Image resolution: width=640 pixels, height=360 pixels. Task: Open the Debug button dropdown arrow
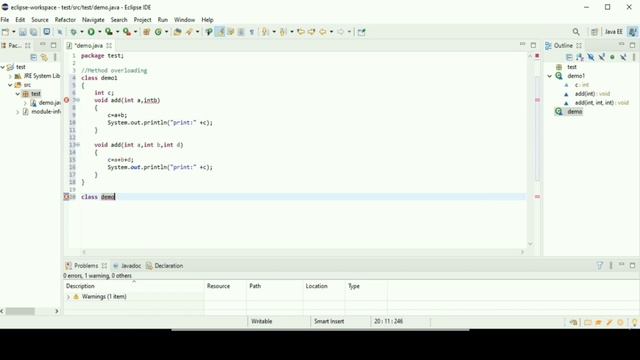pyautogui.click(x=81, y=32)
